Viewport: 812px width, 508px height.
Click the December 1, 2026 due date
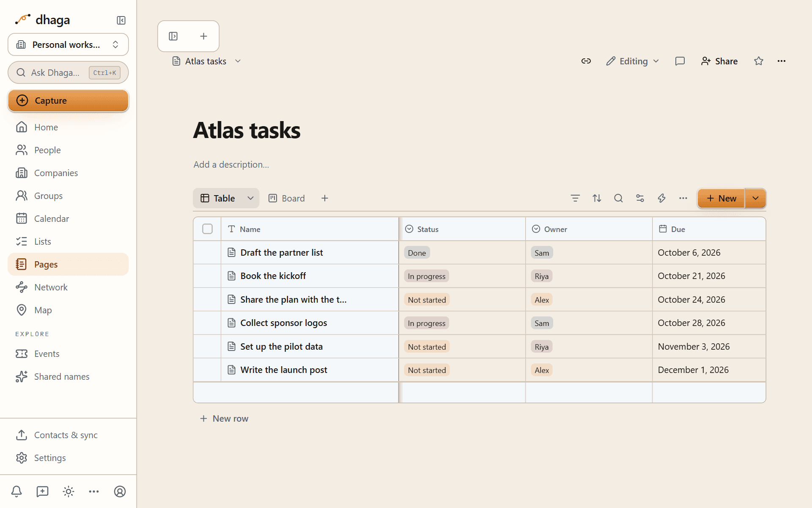point(693,370)
